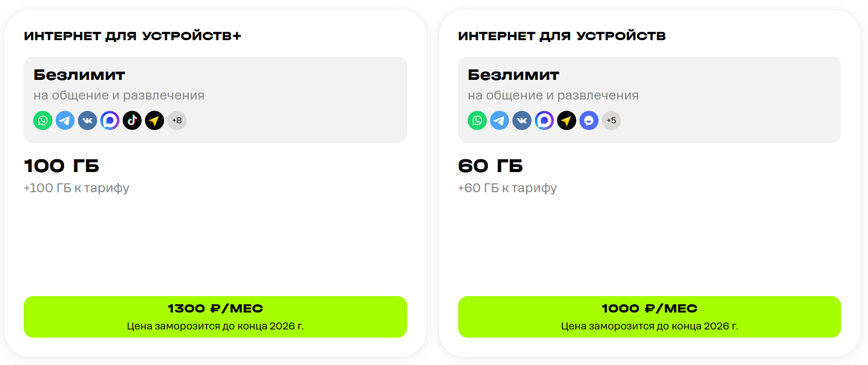Screen dimensions: 868x365
Task: Click WhatsApp icon in the 60 ГБ card
Action: point(477,121)
